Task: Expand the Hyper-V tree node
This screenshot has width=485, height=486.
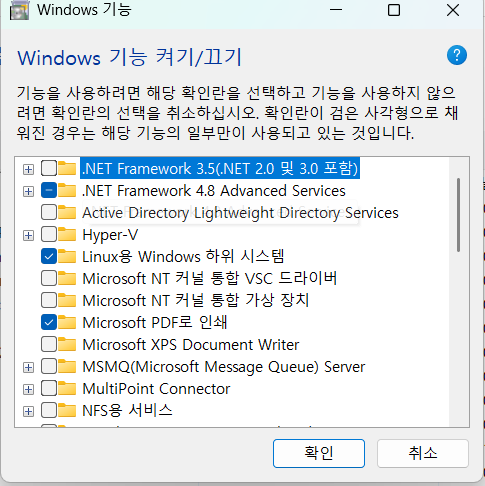Action: [x=28, y=235]
